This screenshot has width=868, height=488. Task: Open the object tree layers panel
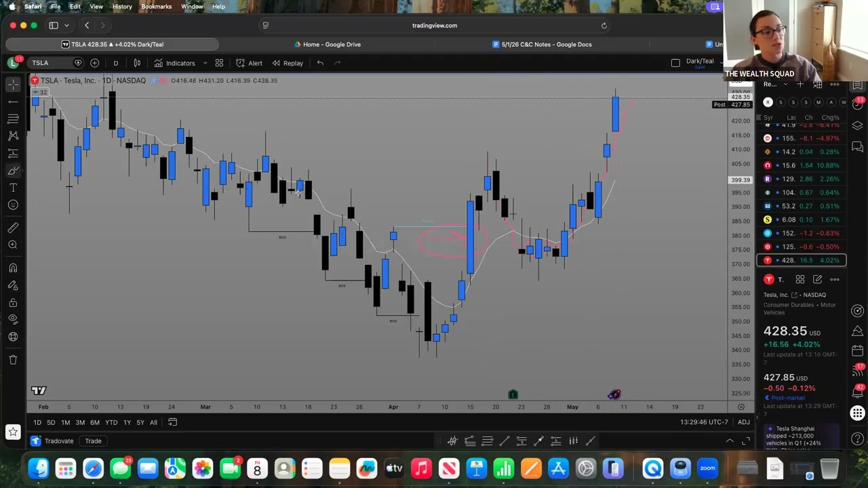858,125
